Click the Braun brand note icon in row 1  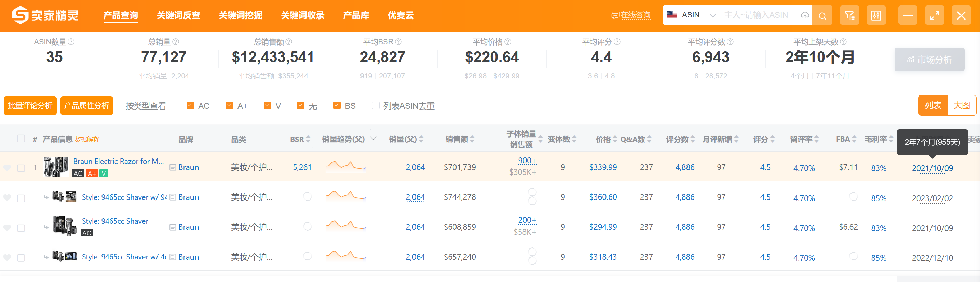click(173, 167)
